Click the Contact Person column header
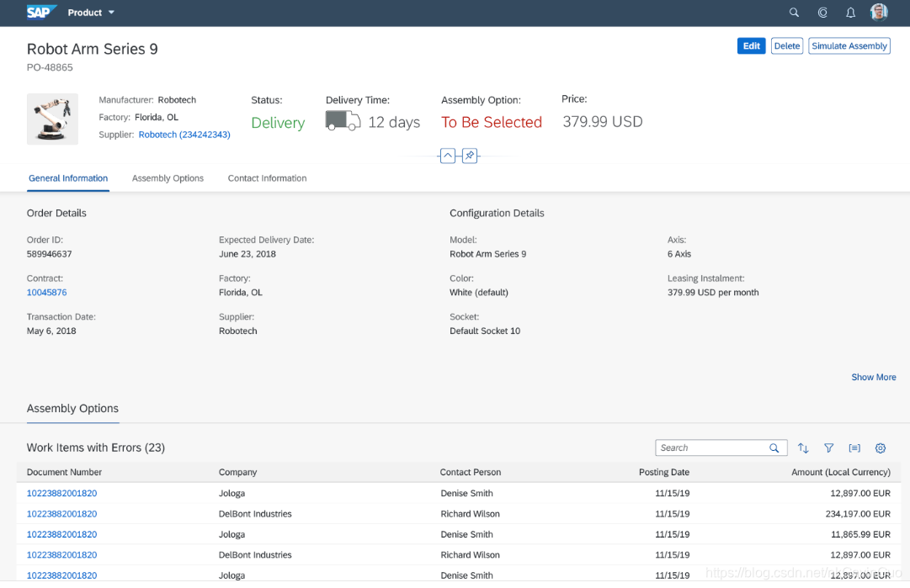910x588 pixels. [470, 472]
